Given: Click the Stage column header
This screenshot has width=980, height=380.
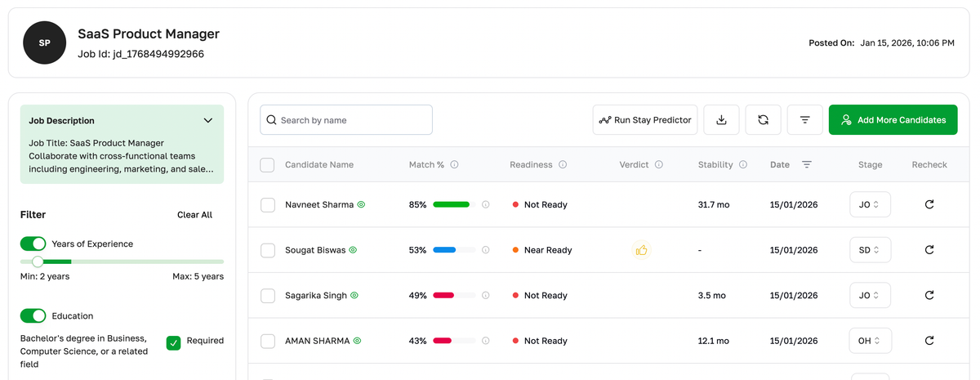Looking at the screenshot, I should 870,164.
